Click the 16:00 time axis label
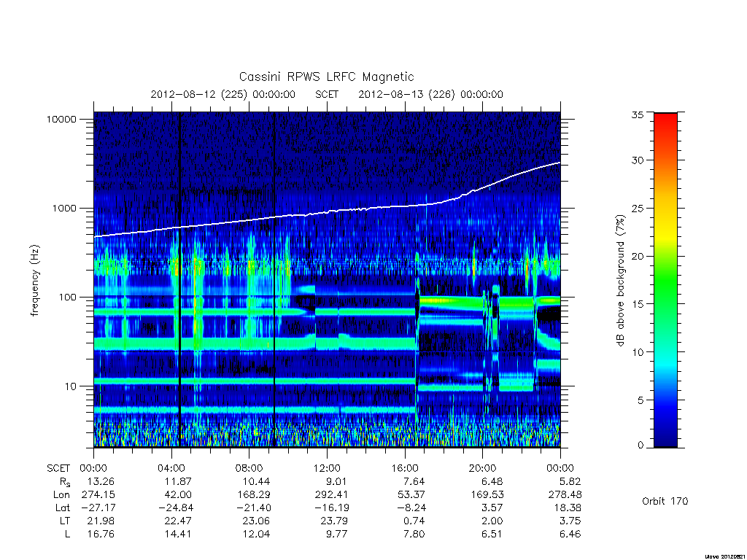The image size is (747, 560). click(x=405, y=468)
